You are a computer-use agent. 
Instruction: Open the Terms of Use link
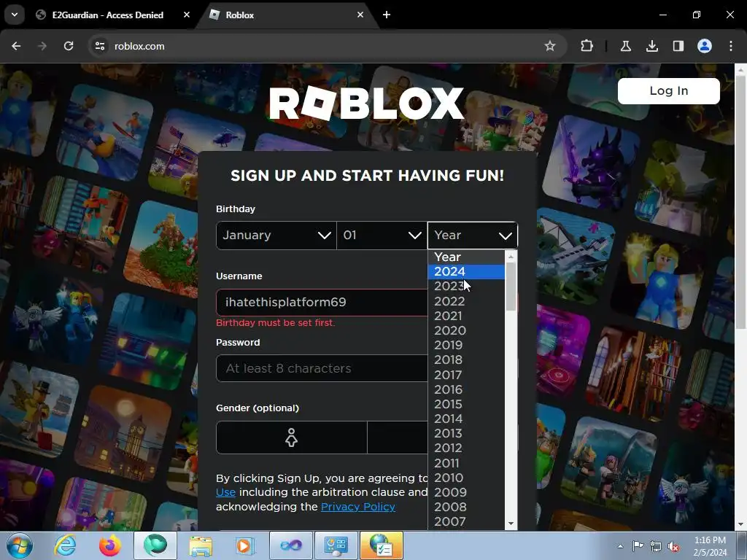pos(226,492)
